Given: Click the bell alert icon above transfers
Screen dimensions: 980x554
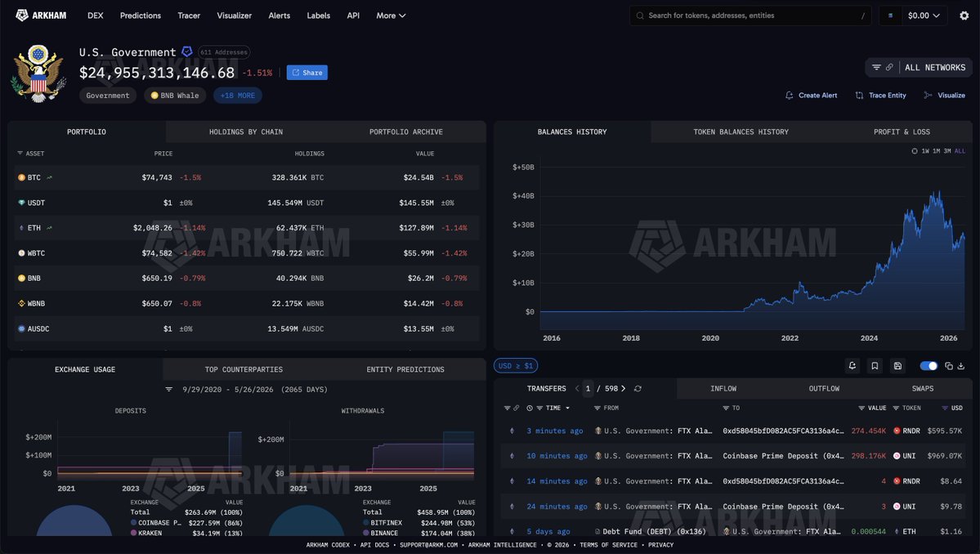Looking at the screenshot, I should (x=852, y=365).
